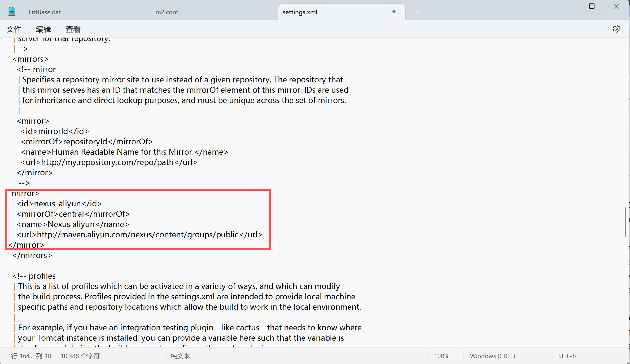Click the 纯文本 status bar label
630x364 pixels.
pos(180,356)
